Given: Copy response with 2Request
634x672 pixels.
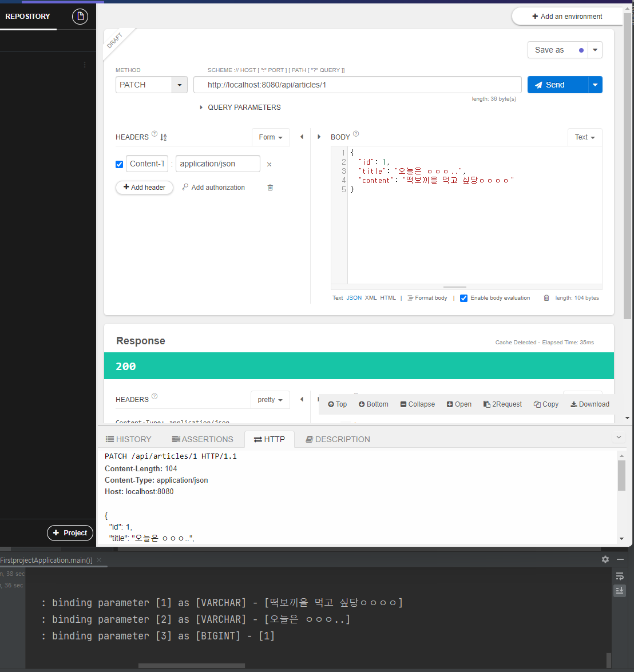Looking at the screenshot, I should click(x=502, y=404).
